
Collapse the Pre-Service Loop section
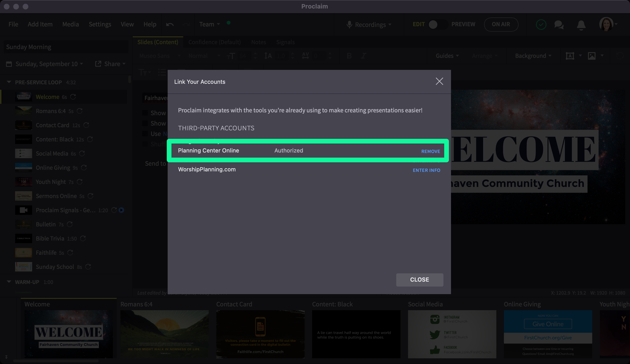click(x=9, y=82)
